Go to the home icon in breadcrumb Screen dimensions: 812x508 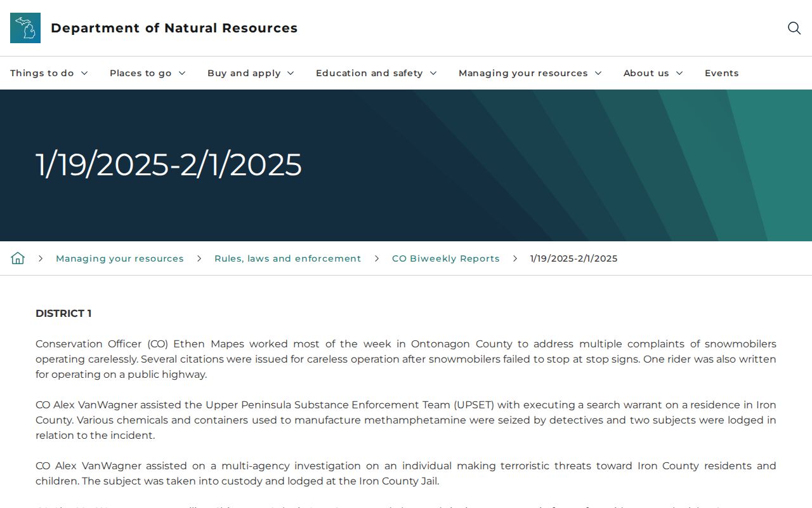click(18, 258)
